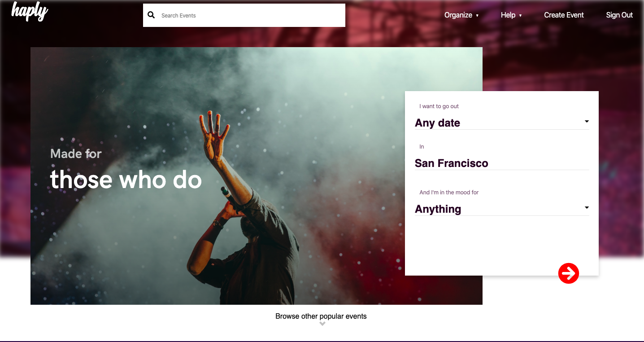Click the 'I want to go out' label
Image resolution: width=644 pixels, height=342 pixels.
pyautogui.click(x=439, y=106)
